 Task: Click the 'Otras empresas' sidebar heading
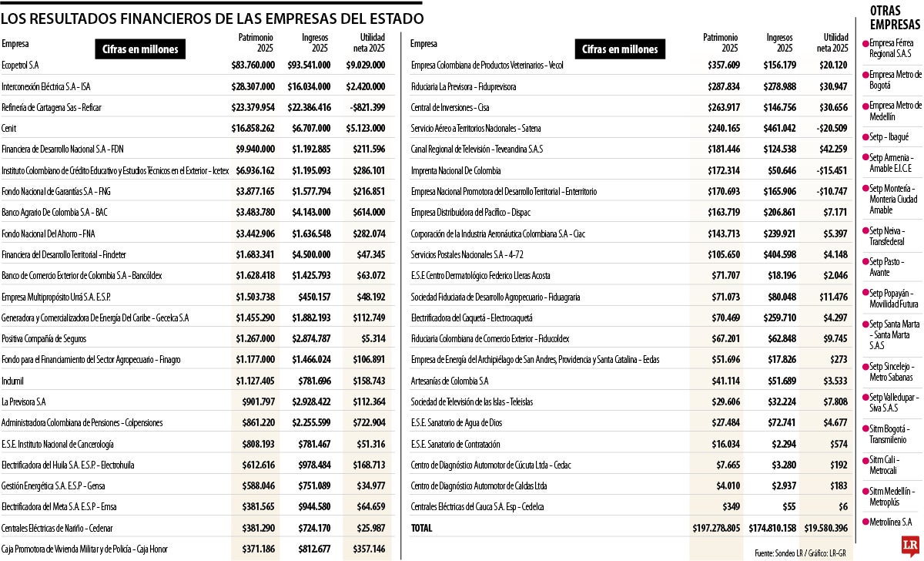coord(895,18)
